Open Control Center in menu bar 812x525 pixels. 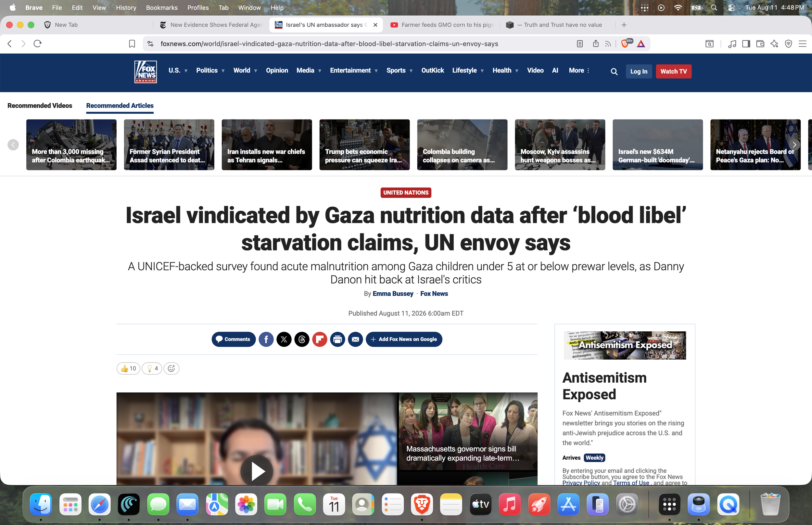pos(731,7)
